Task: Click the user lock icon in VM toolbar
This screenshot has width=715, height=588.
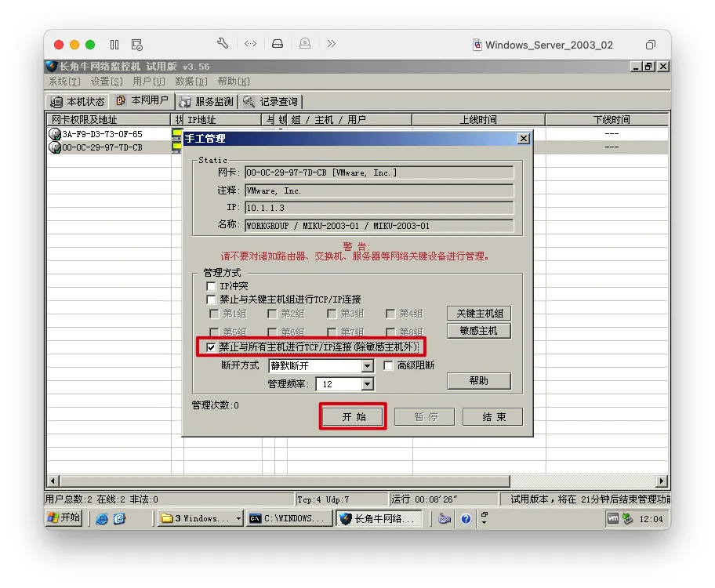Action: [305, 43]
